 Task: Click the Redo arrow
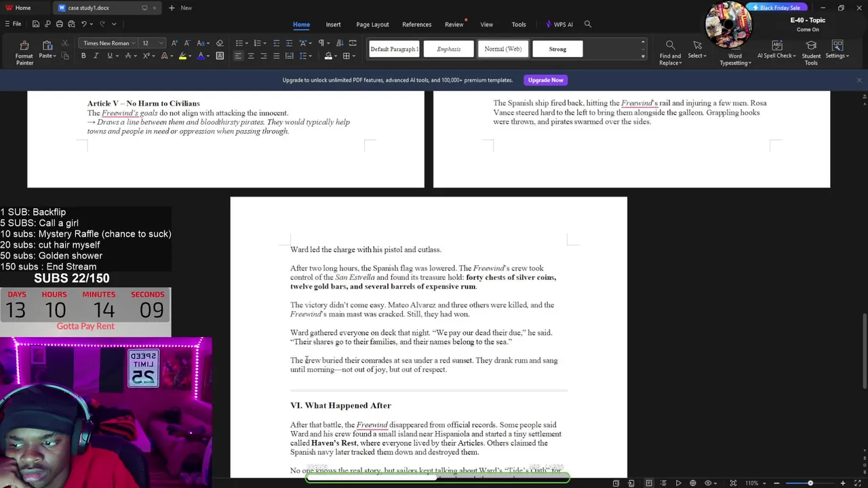click(102, 24)
